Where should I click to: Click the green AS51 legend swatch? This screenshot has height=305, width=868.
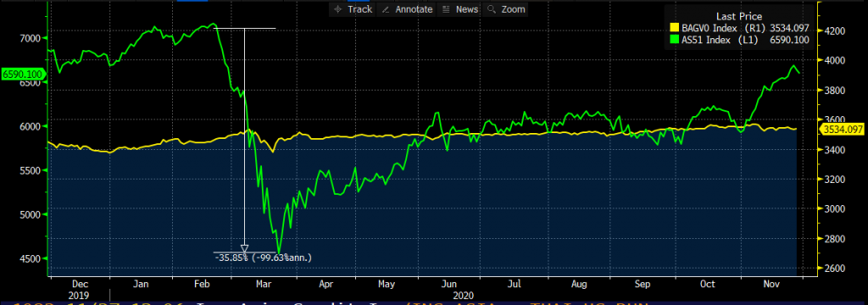674,39
